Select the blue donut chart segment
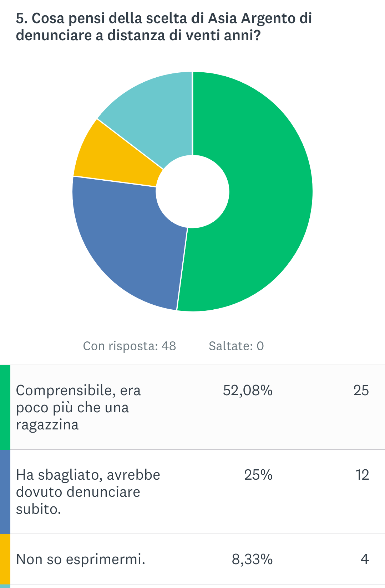 (125, 242)
